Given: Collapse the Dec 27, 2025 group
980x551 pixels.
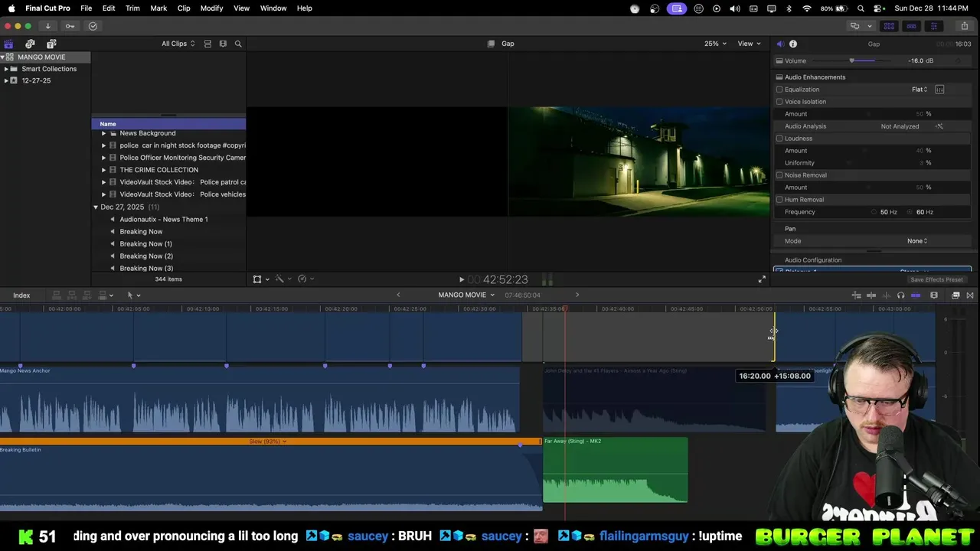Looking at the screenshot, I should coord(96,207).
